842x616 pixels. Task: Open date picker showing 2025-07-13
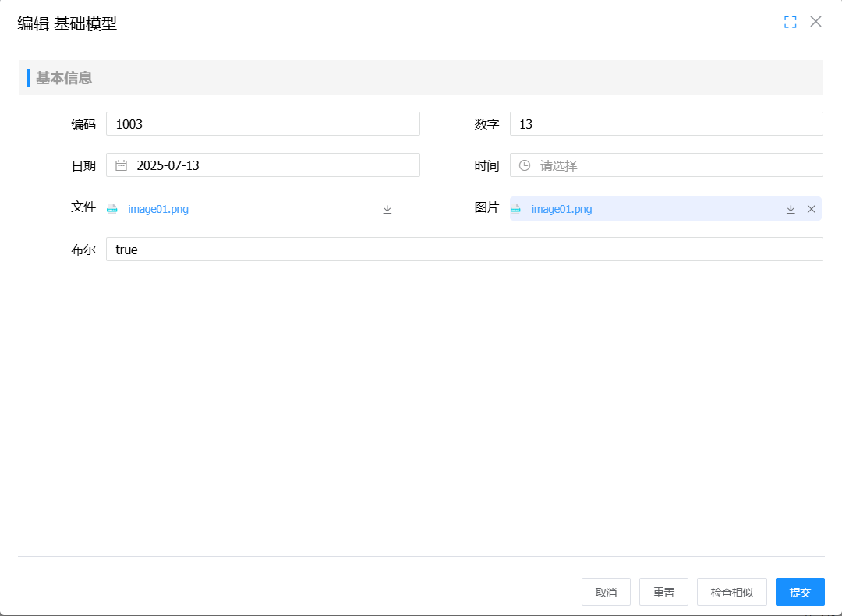click(x=273, y=165)
